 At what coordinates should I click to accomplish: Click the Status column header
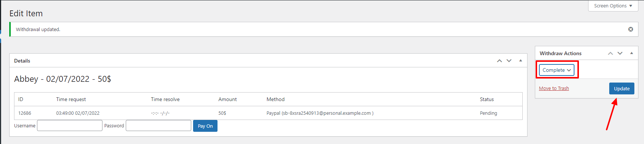coord(487,99)
